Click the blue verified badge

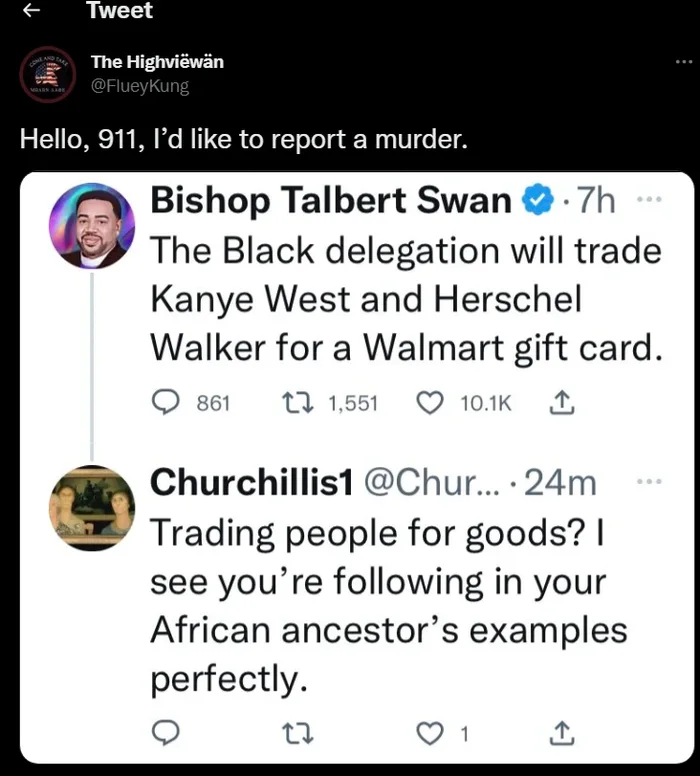coord(538,200)
